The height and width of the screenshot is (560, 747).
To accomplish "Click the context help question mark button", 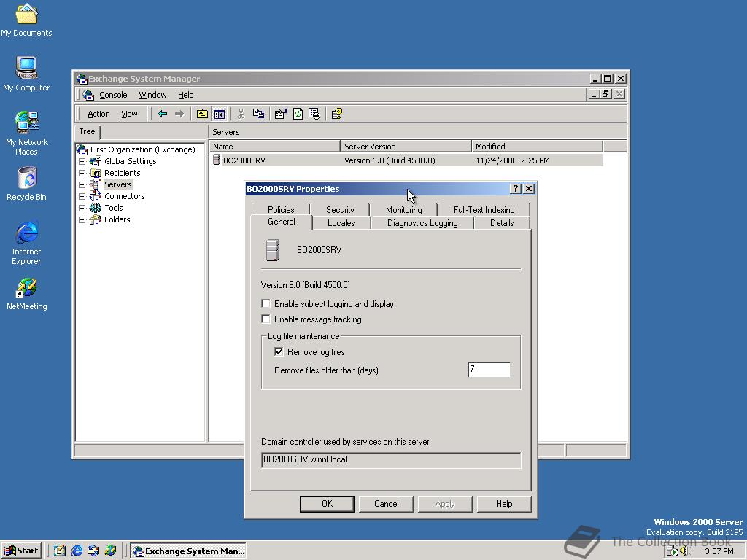I will coord(516,189).
